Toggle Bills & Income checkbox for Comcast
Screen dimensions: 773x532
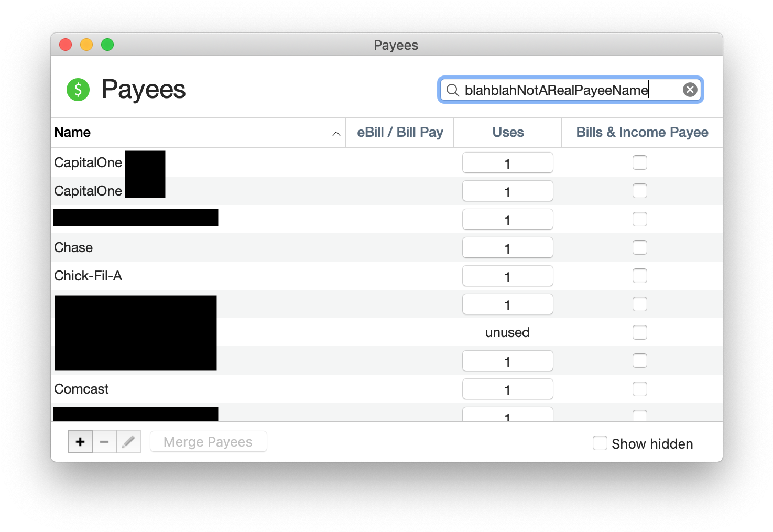point(640,389)
